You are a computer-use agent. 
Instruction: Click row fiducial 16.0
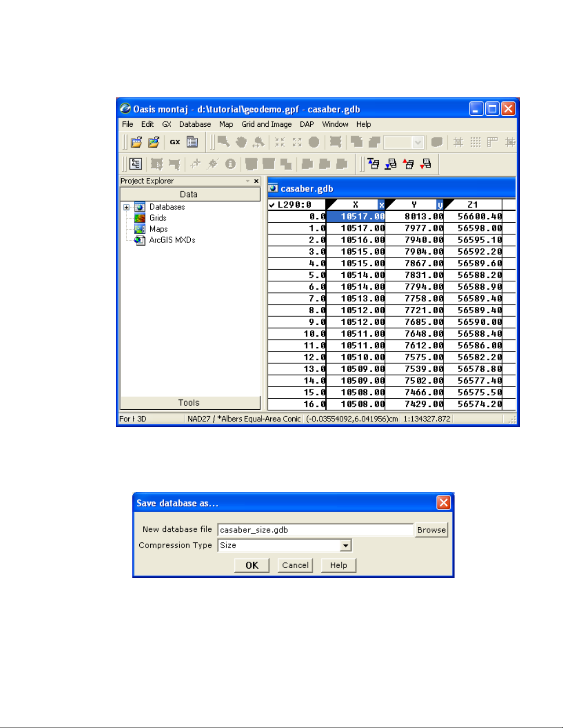pyautogui.click(x=297, y=404)
